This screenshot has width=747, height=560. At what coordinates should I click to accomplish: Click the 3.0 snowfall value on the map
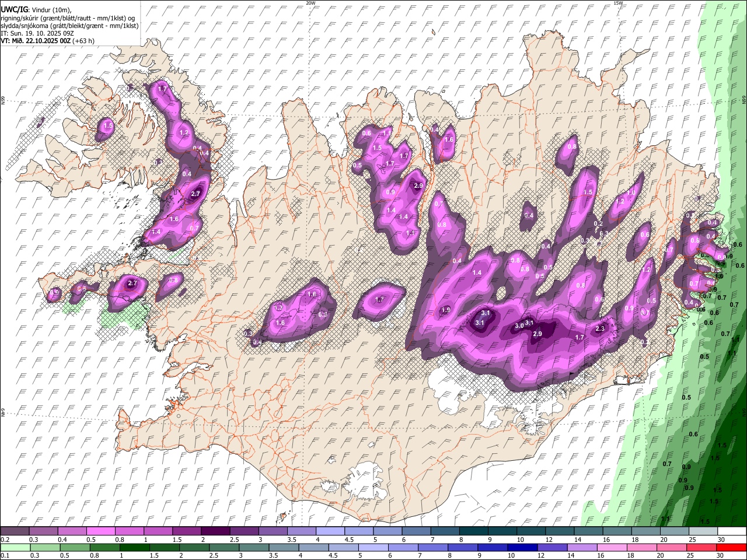(519, 326)
